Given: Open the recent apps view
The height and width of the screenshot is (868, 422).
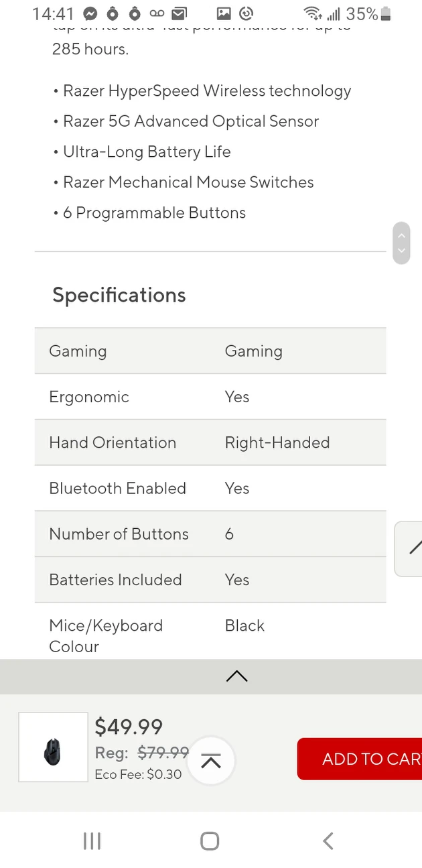Looking at the screenshot, I should (92, 841).
